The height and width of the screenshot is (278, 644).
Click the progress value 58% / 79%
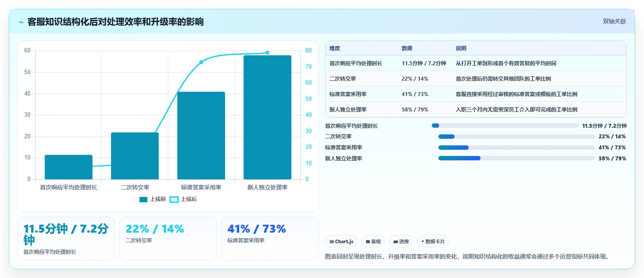(612, 159)
